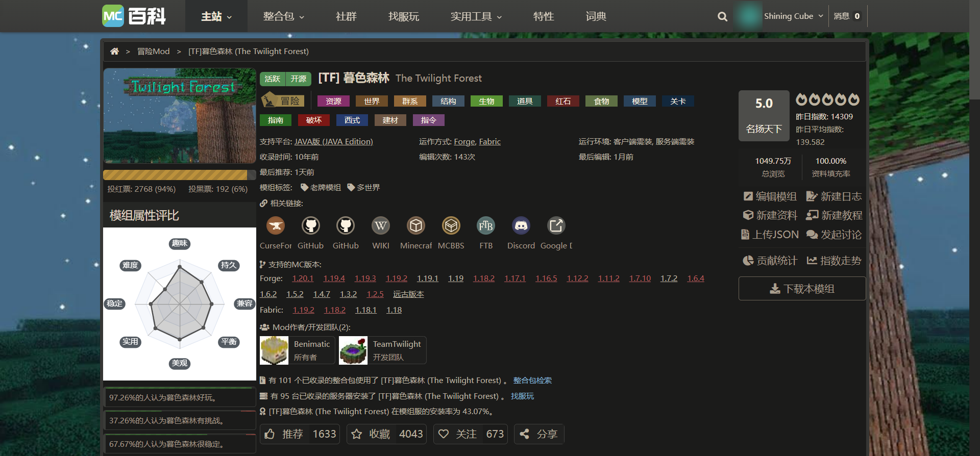The height and width of the screenshot is (456, 980).
Task: Open the 社群 nav item
Action: coord(346,16)
